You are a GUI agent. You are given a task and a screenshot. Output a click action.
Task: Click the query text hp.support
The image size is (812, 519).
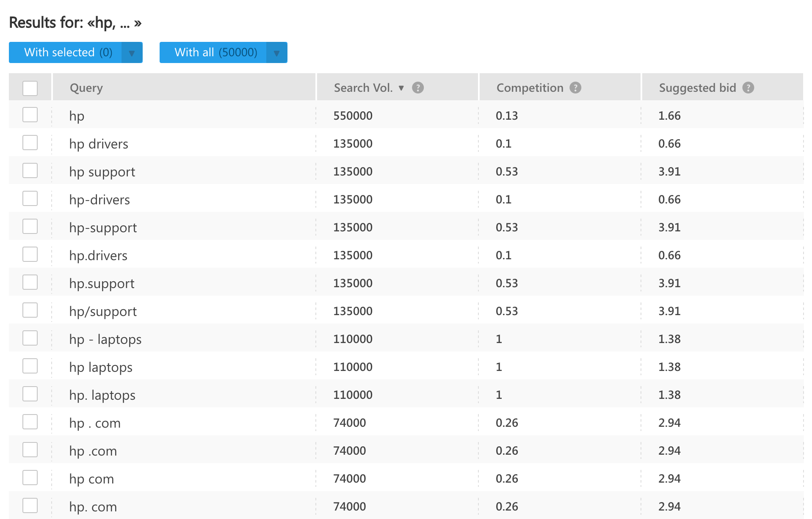point(102,283)
